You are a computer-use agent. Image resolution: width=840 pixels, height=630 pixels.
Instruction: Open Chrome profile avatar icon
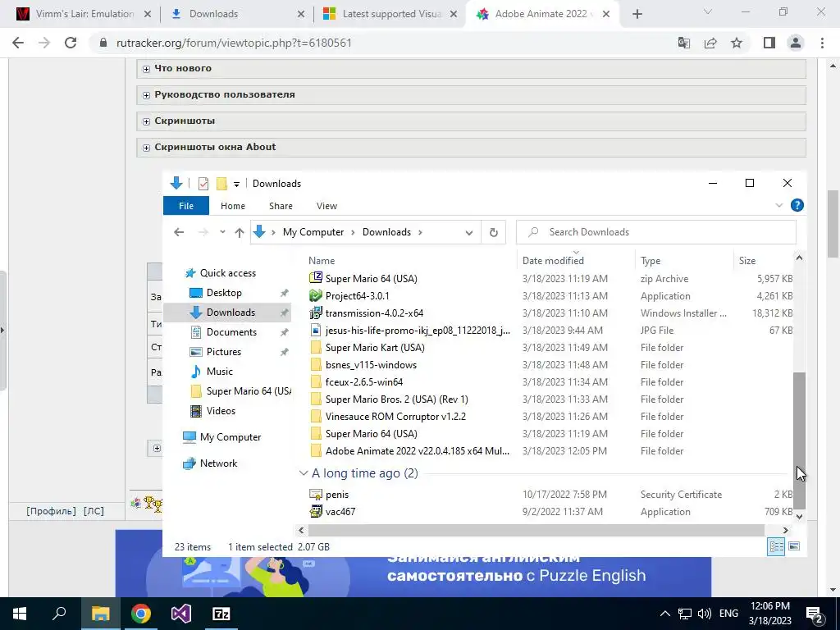[796, 43]
